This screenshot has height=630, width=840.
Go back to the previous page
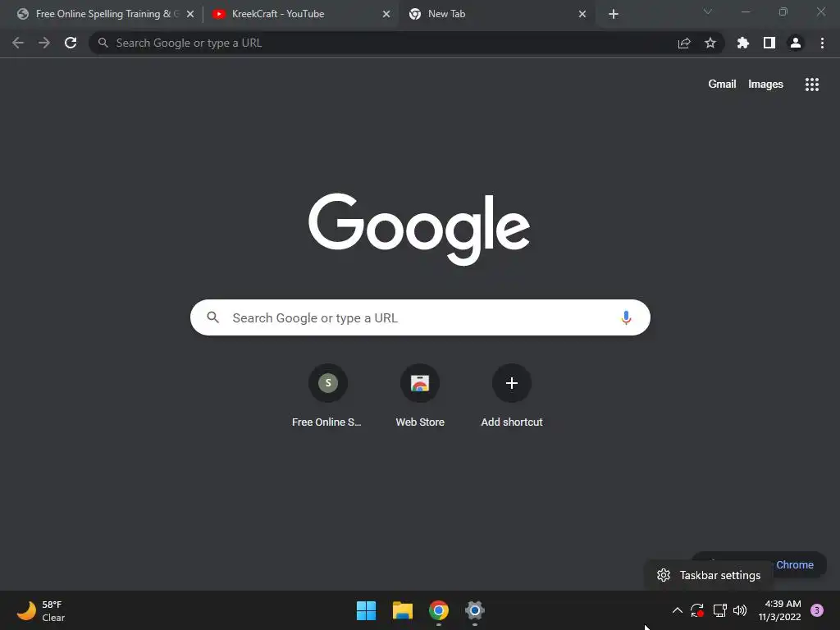point(18,43)
